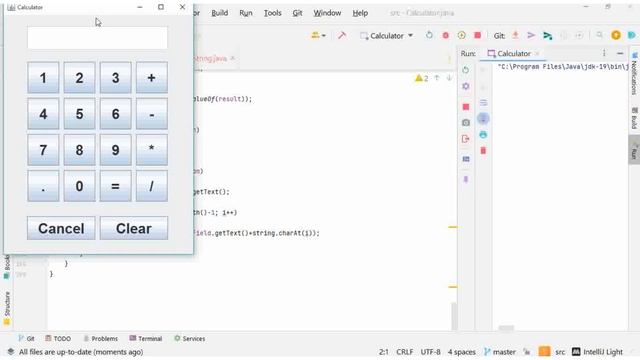Click the decimal point calculator button
The width and height of the screenshot is (640, 360).
(43, 186)
